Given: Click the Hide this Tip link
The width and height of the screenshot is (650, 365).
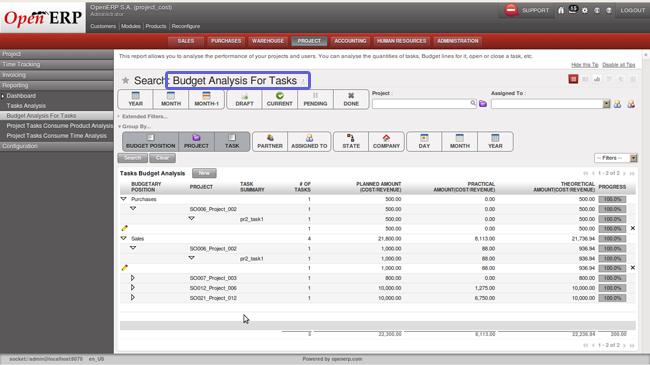Looking at the screenshot, I should point(585,65).
